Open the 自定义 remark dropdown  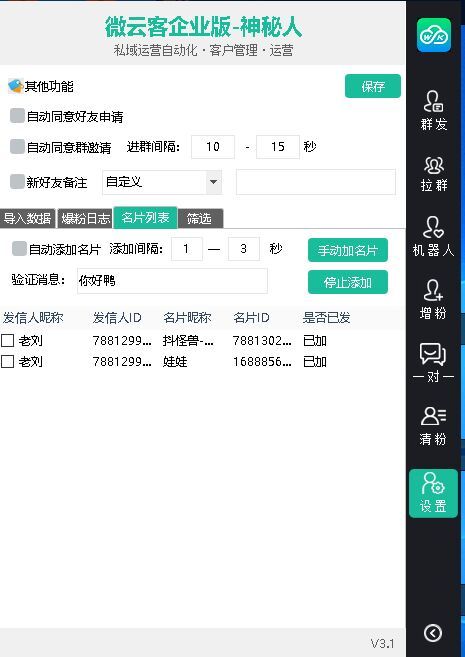pyautogui.click(x=162, y=182)
